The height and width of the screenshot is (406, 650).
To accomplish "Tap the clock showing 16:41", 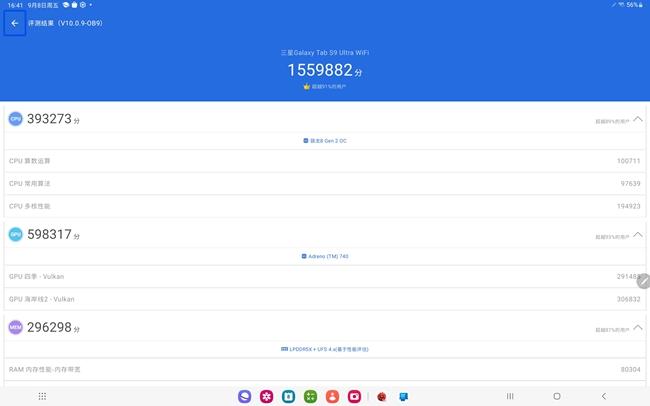I will [15, 5].
